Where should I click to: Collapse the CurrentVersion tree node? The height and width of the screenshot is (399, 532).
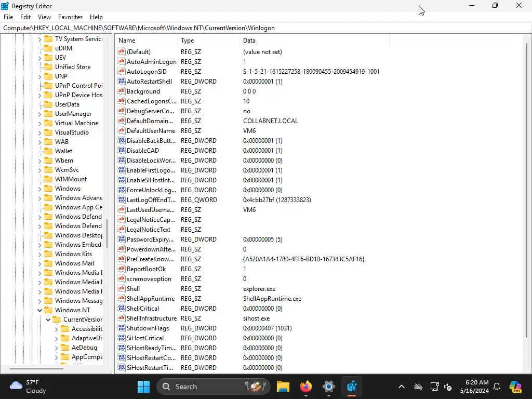click(48, 320)
